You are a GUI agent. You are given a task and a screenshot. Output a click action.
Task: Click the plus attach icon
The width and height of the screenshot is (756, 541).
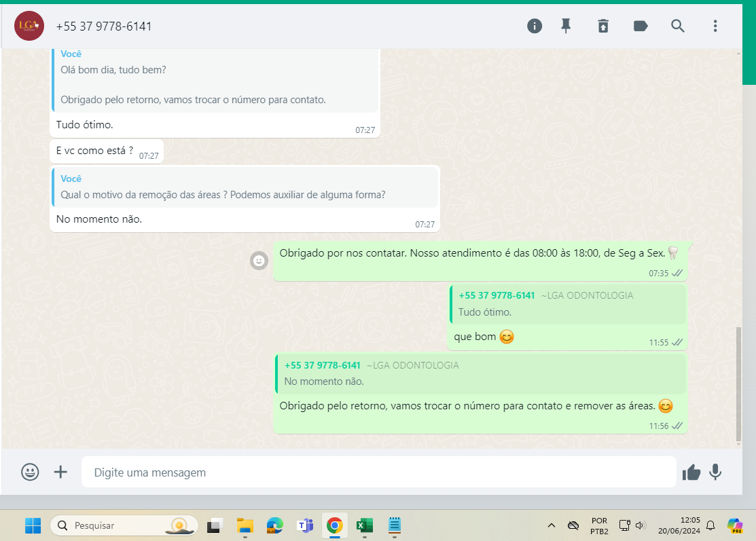60,472
